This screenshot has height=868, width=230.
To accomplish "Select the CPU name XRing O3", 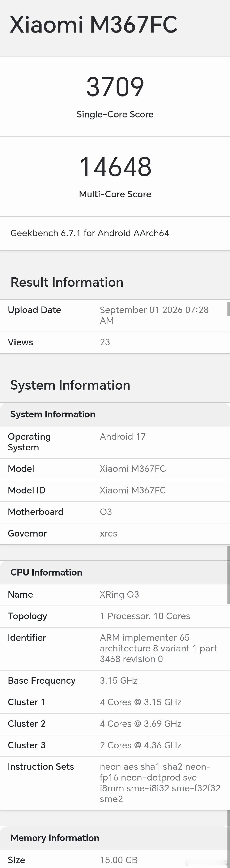I will click(119, 595).
